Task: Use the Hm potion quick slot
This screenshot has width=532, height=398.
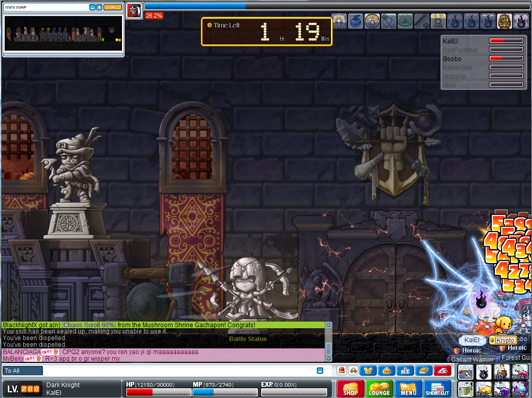Action: click(501, 372)
